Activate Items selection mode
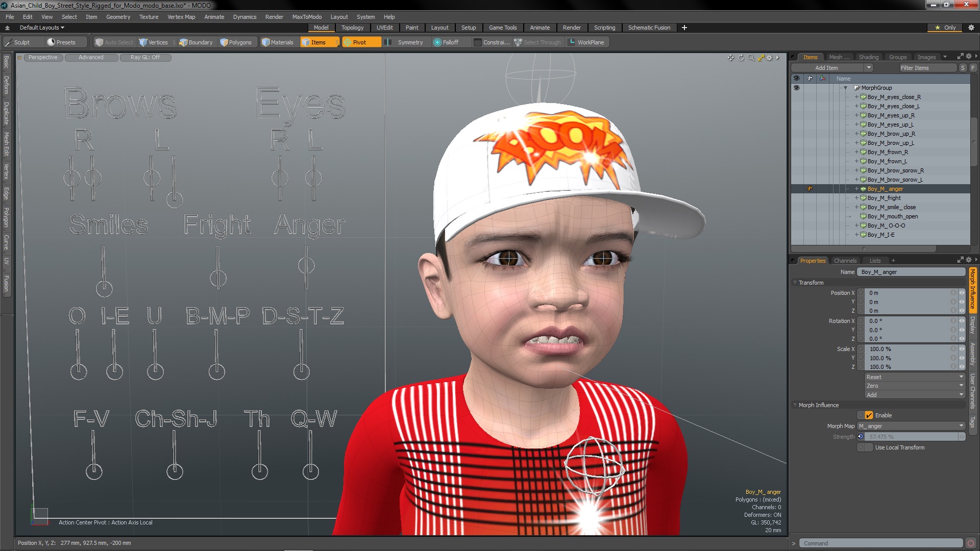The width and height of the screenshot is (980, 551). 319,42
